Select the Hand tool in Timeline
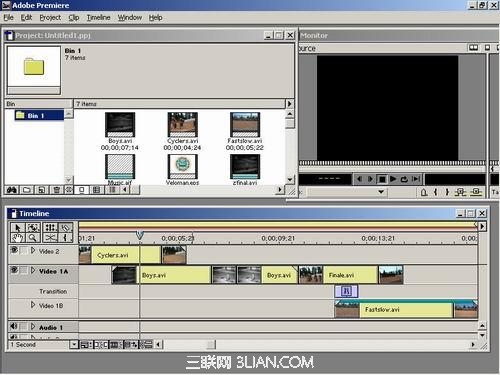 pos(17,238)
